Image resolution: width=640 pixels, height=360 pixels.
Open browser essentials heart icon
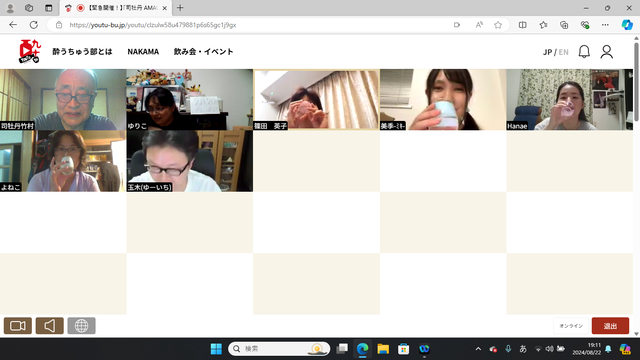coord(585,25)
